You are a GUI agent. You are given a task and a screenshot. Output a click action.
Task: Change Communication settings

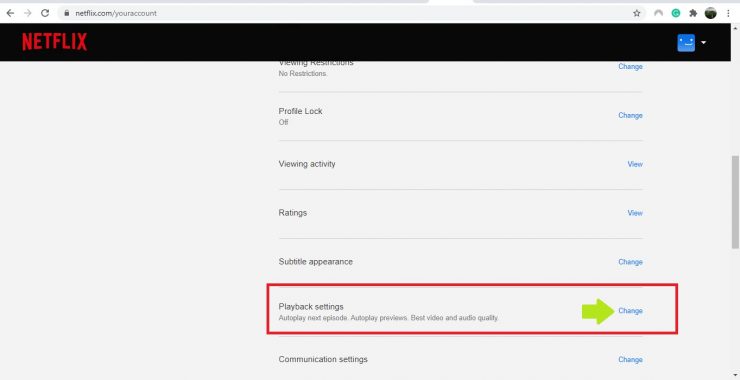coord(630,360)
